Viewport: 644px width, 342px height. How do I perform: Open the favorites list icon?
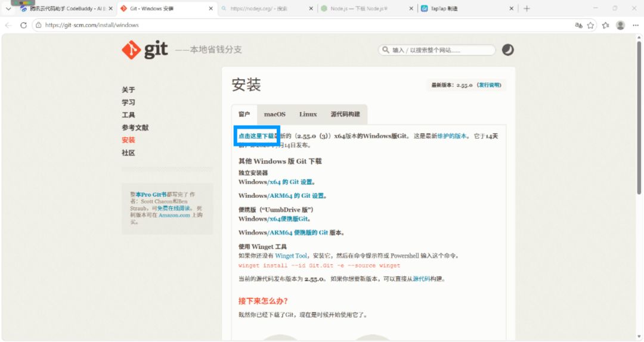tap(605, 25)
